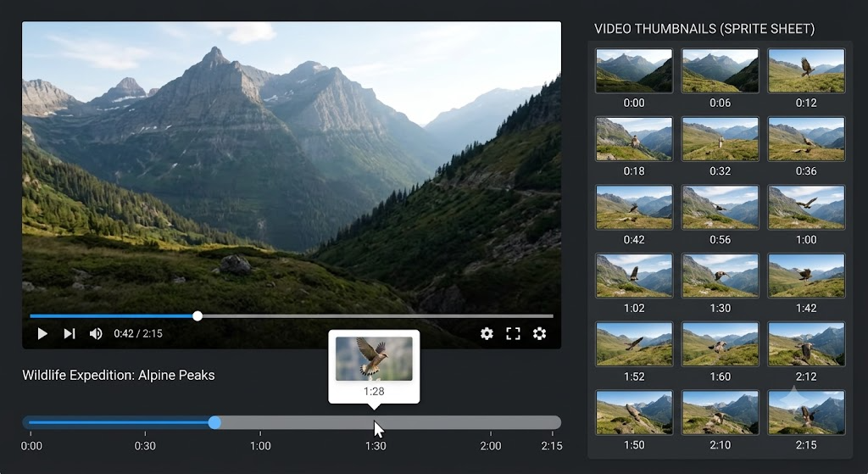Click the Wildlife Expedition: Alpine Peaks title
868x474 pixels.
pos(119,375)
